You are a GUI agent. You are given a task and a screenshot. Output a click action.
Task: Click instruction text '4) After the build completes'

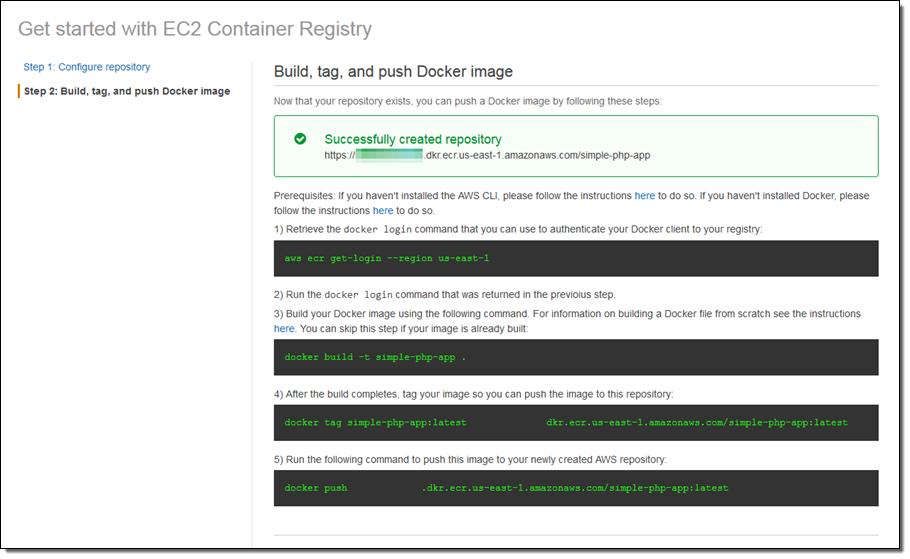point(474,394)
